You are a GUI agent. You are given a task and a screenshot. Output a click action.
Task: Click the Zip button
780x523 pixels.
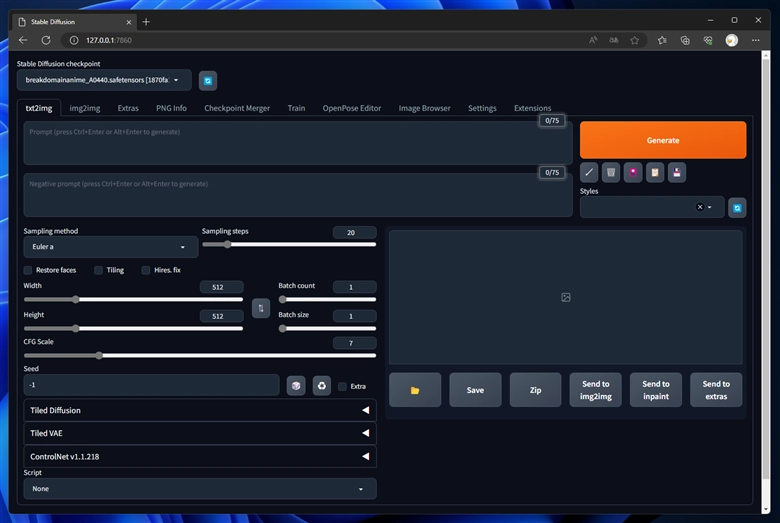(x=535, y=390)
